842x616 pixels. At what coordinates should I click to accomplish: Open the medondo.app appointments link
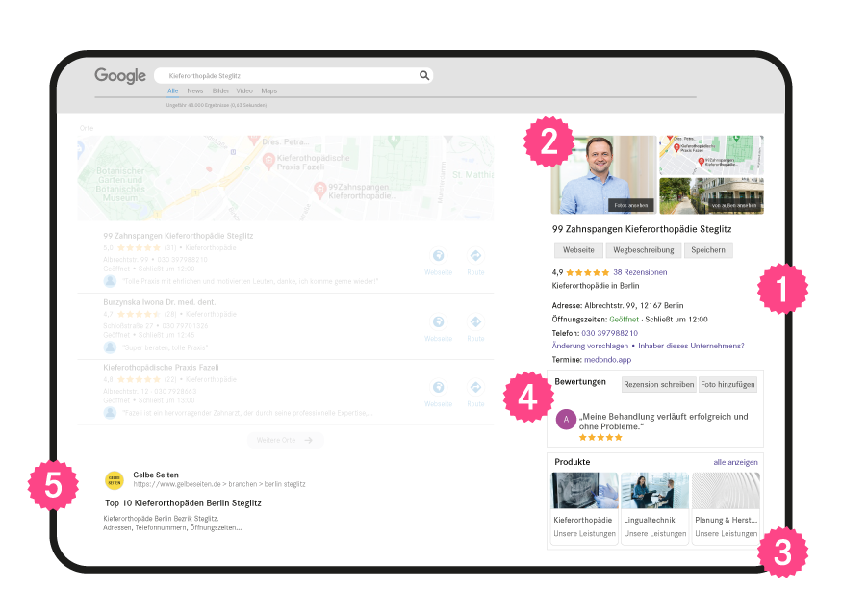click(608, 360)
